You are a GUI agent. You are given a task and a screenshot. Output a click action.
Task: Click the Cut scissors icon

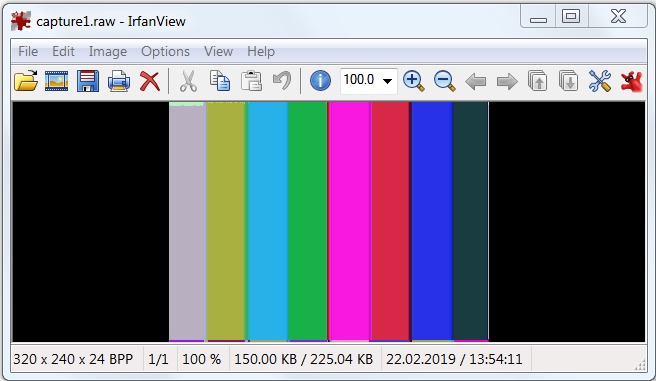point(188,81)
